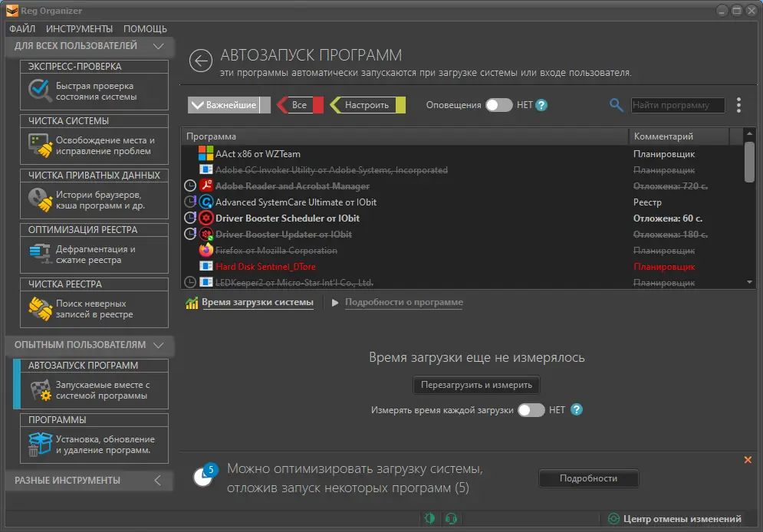Select AAct x86 от WZTeam row

pos(462,153)
